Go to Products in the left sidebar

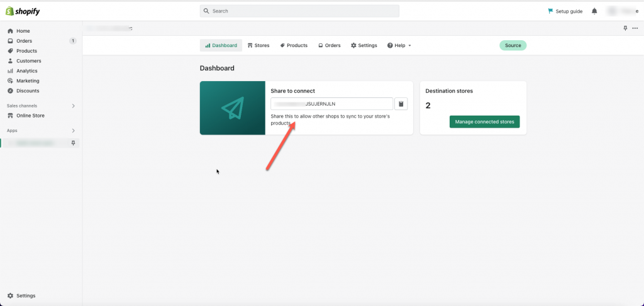(x=26, y=51)
